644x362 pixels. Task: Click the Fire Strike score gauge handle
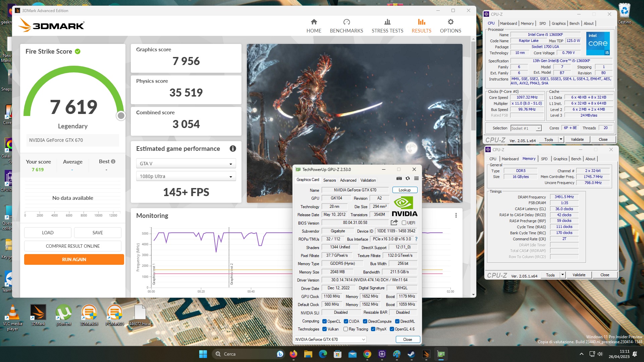click(x=121, y=116)
